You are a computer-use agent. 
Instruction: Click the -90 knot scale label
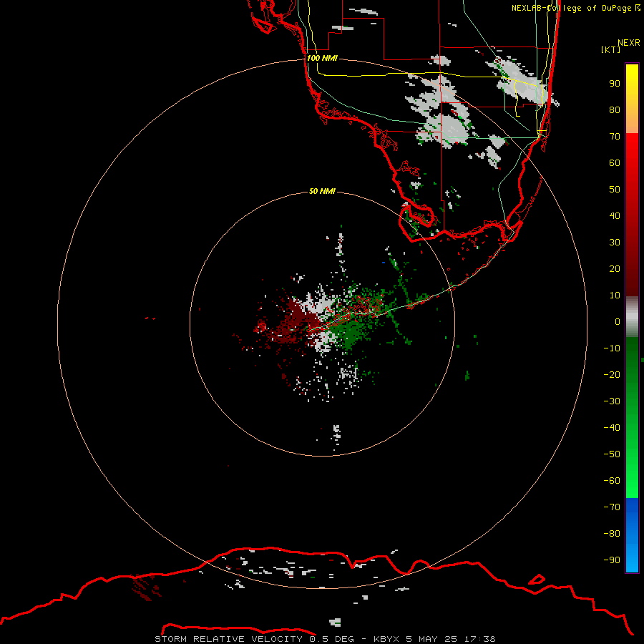pos(612,560)
